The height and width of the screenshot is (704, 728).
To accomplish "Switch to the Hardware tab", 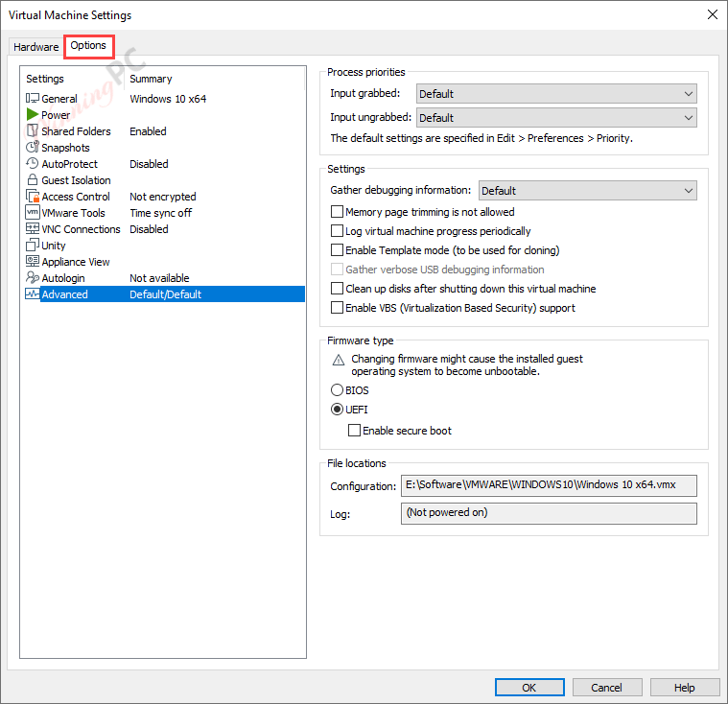I will pos(35,47).
